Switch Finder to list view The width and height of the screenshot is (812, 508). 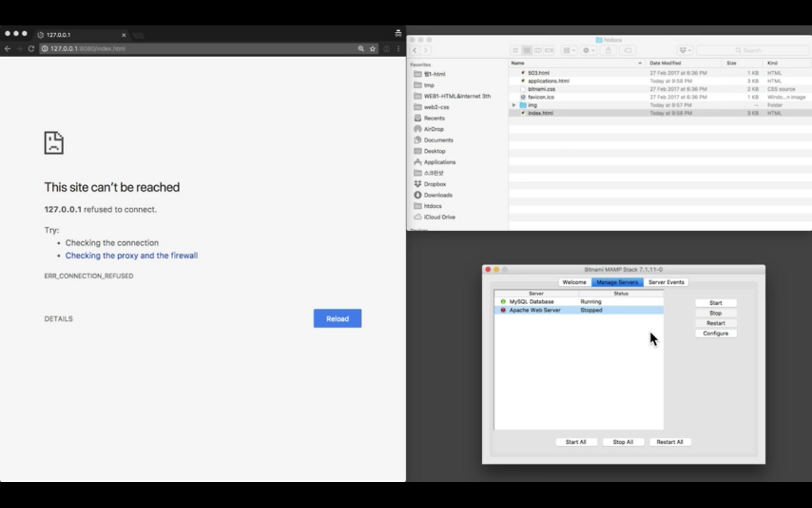click(x=527, y=50)
